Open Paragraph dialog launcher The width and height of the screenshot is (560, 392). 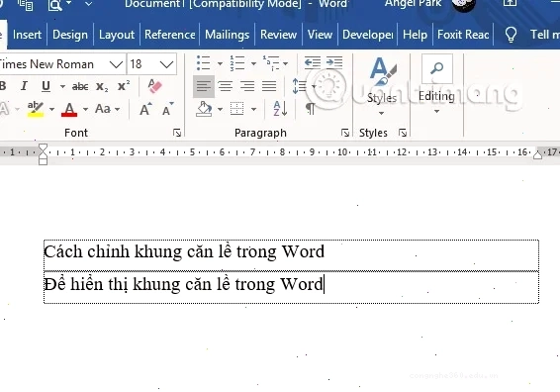(345, 134)
